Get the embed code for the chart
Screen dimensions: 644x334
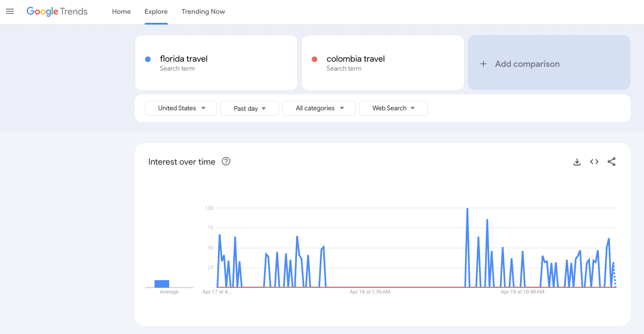pos(594,162)
